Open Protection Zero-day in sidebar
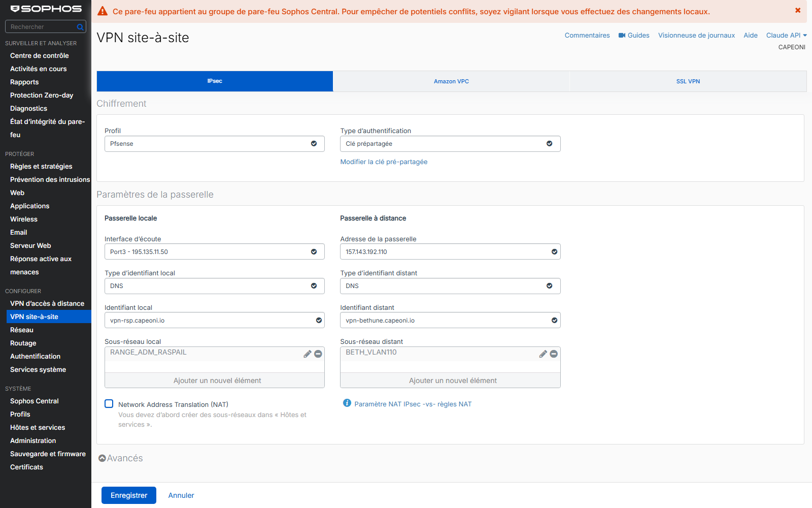 click(x=42, y=96)
